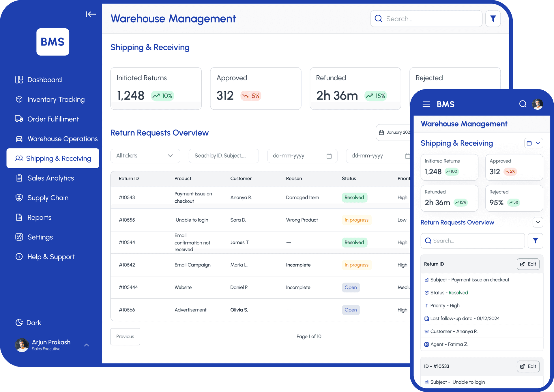
Task: Open Warehouse Operations from the sidebar
Action: coord(62,139)
